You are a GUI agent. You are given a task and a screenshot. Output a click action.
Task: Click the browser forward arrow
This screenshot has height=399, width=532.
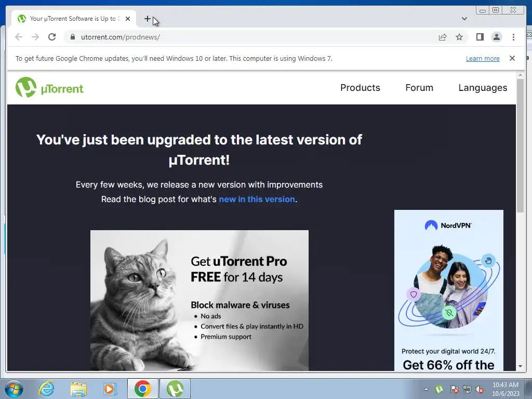tap(35, 37)
